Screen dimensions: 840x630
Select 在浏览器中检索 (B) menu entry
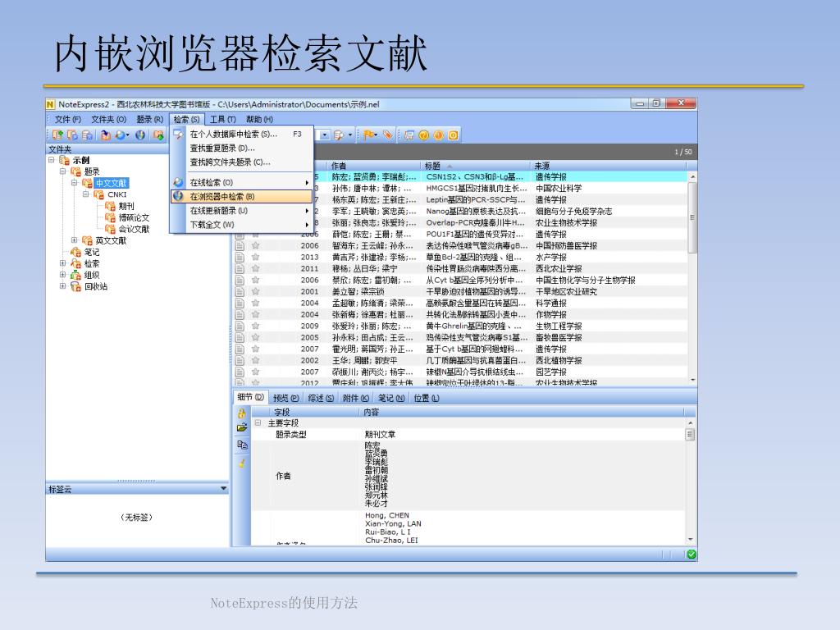pos(242,197)
